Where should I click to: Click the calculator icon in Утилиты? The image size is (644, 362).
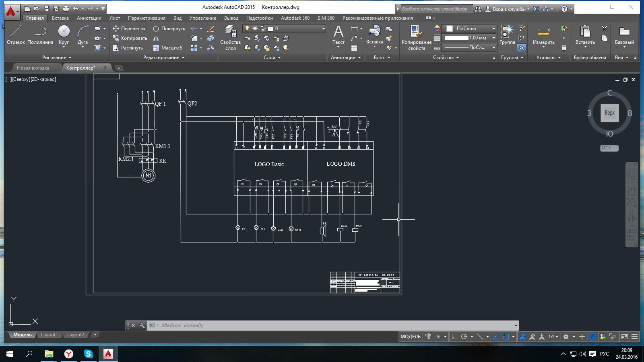point(564,48)
